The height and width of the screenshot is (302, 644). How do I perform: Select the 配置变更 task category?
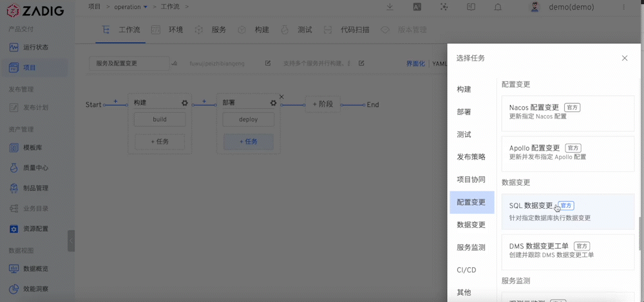pyautogui.click(x=472, y=202)
